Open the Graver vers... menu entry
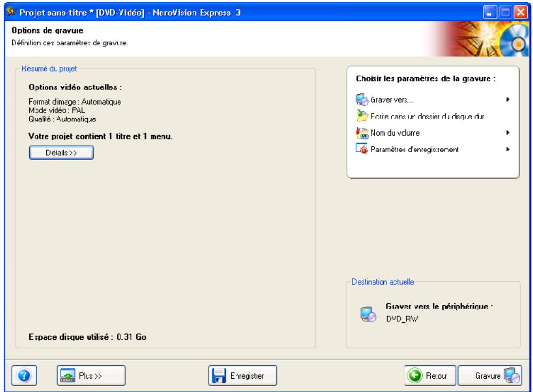The width and height of the screenshot is (533, 392). 433,99
